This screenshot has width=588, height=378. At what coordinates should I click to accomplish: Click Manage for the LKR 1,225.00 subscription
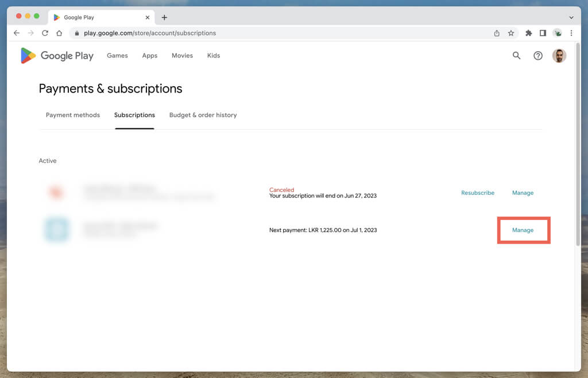(523, 230)
